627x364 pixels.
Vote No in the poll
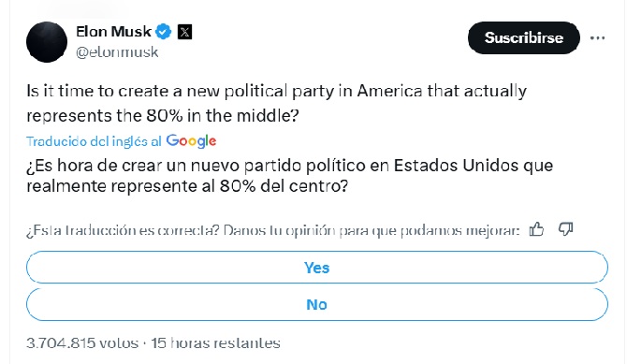tap(317, 304)
